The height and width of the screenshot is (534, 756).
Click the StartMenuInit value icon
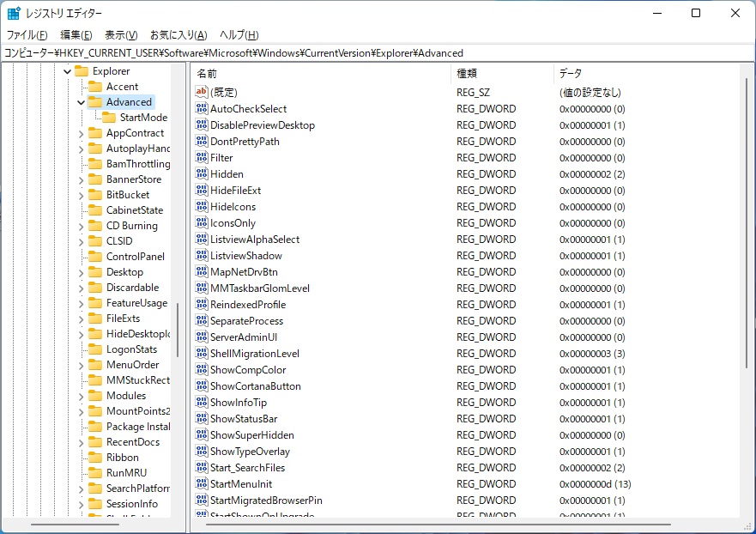(202, 483)
